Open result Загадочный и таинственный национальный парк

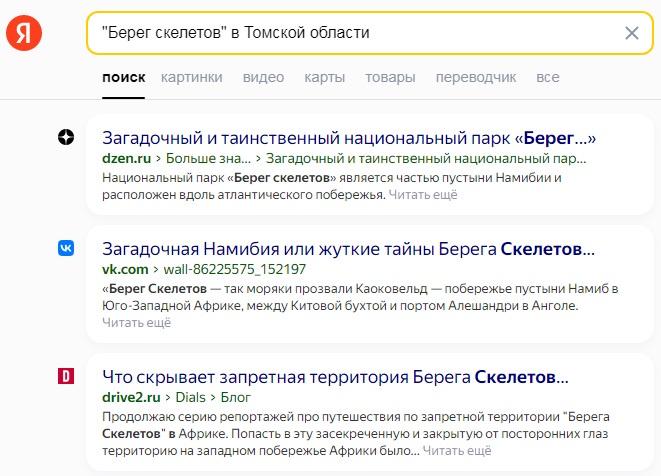(349, 138)
